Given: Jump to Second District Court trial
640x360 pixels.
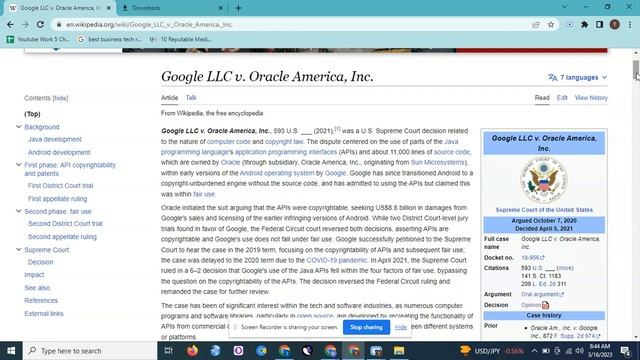Looking at the screenshot, I should pyautogui.click(x=65, y=224).
